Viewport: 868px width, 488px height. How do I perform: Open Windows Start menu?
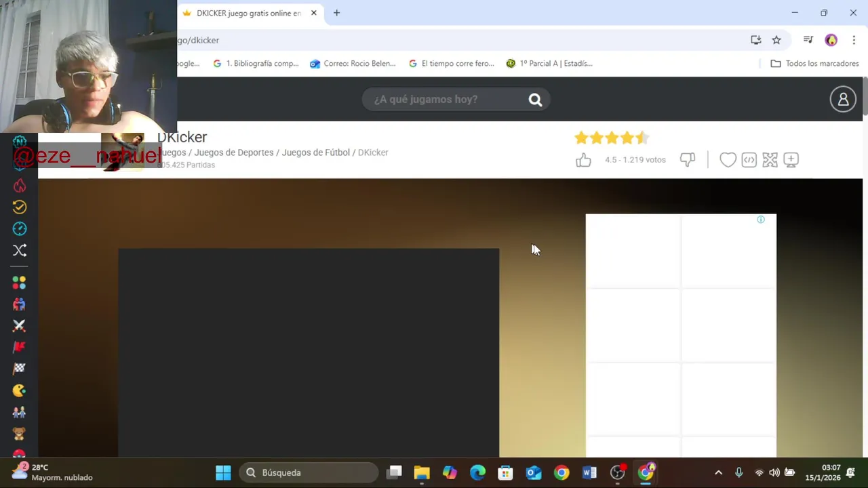click(223, 472)
